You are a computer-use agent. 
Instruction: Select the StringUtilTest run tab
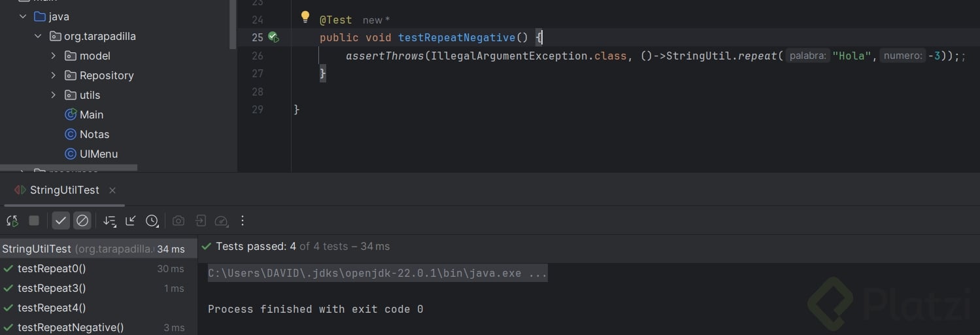click(64, 190)
